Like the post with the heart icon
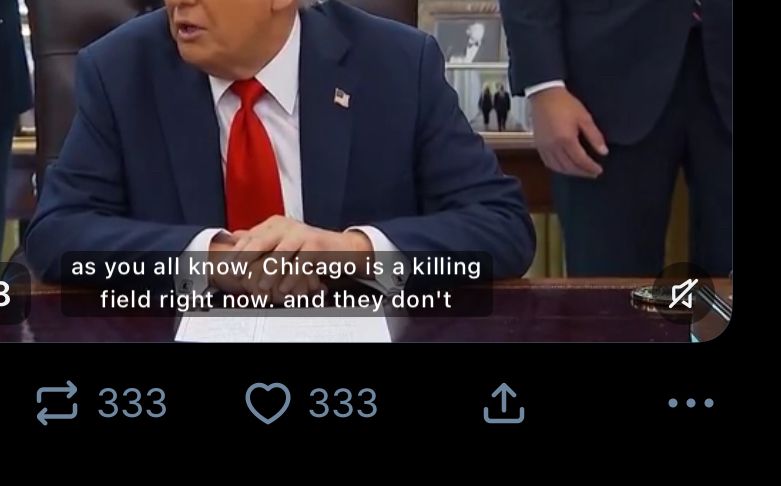The height and width of the screenshot is (486, 781). (x=268, y=403)
